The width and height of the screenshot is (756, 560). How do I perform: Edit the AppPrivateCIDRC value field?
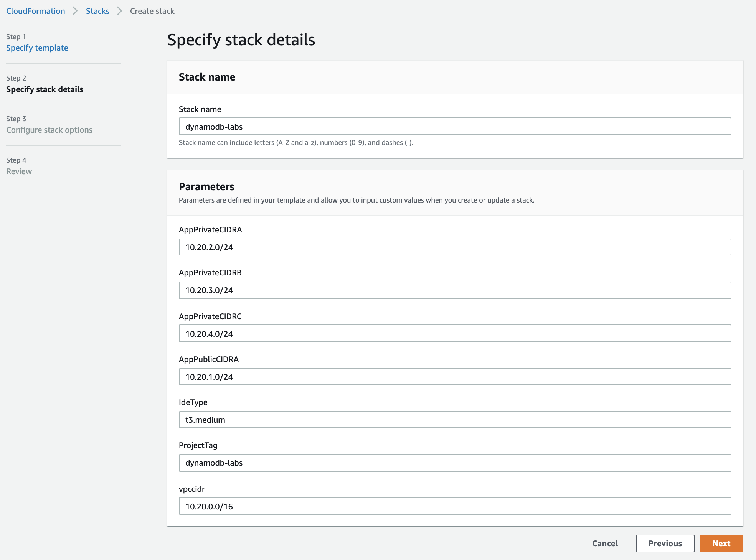[455, 333]
